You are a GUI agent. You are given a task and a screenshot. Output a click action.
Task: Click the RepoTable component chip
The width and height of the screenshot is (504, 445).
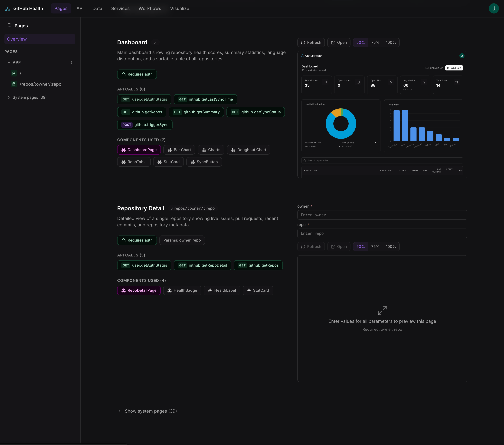pos(134,162)
